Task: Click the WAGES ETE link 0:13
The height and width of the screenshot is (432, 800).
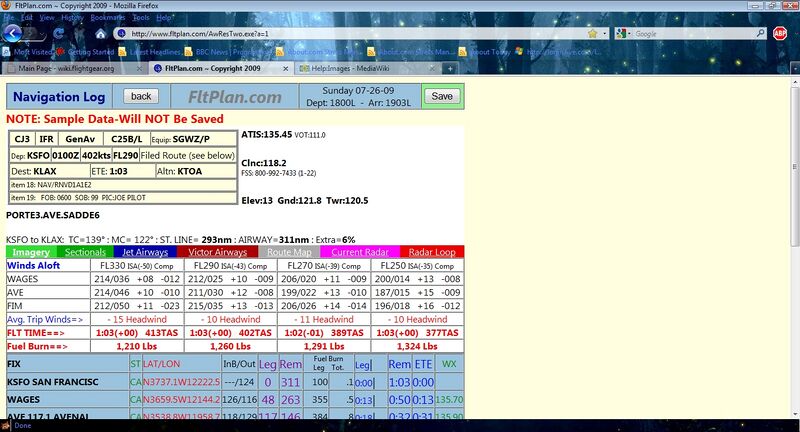Action: point(423,399)
